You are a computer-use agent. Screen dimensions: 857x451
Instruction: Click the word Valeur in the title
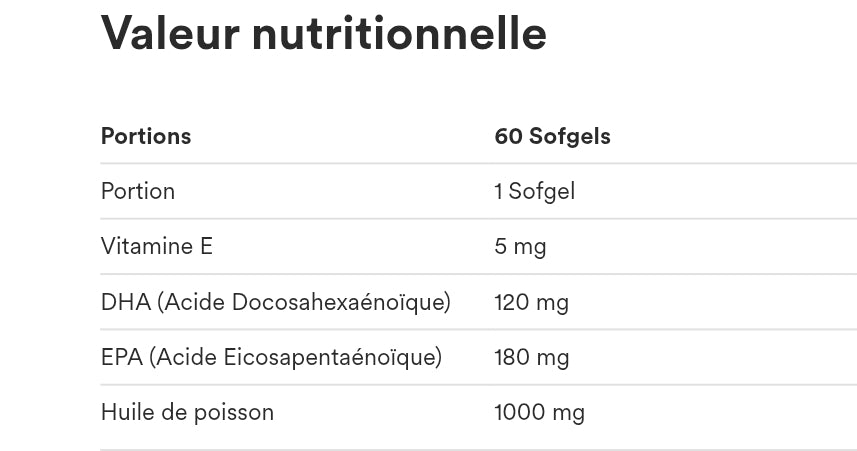[171, 34]
